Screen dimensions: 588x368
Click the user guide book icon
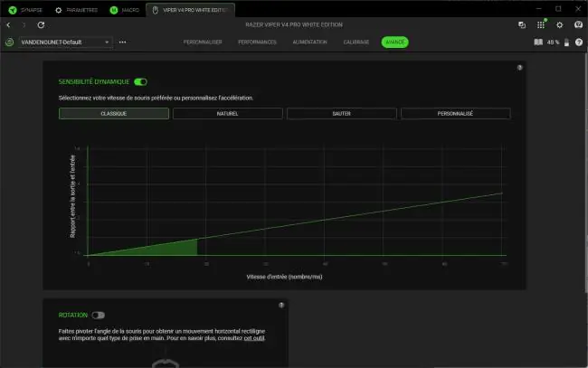pos(538,42)
